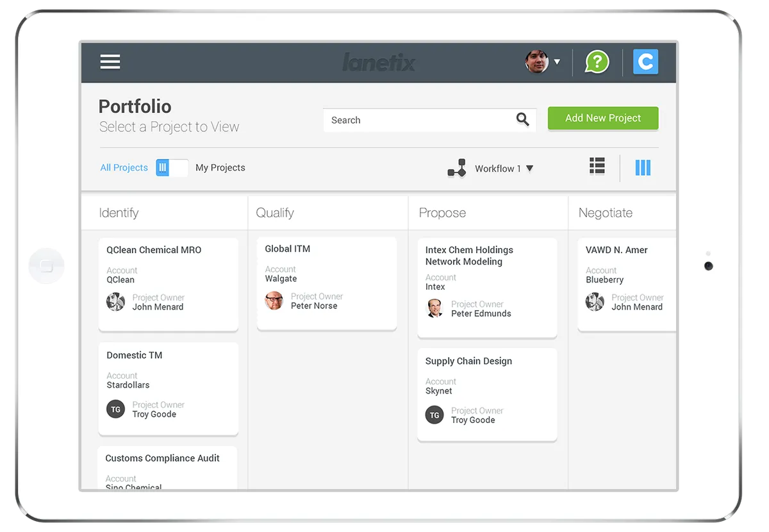Click John Menard avatar on VAWD card
Viewport: 769px width, 532px height.
pyautogui.click(x=595, y=302)
